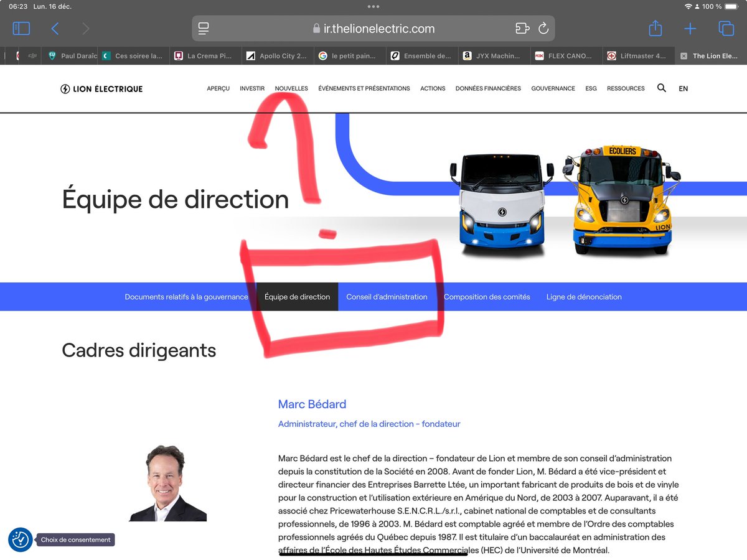Screen dimensions: 747x560
Task: Open Safari sidebar panel
Action: coord(21,29)
